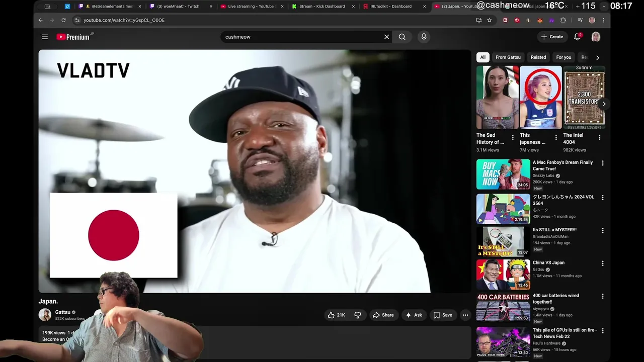
Task: Click the VLADTV video player
Action: pos(255,171)
